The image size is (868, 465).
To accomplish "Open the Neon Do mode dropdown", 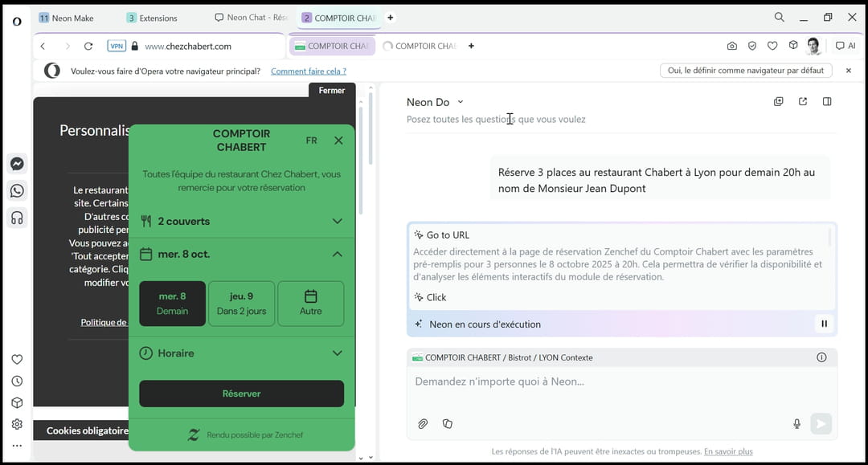I will coord(461,102).
